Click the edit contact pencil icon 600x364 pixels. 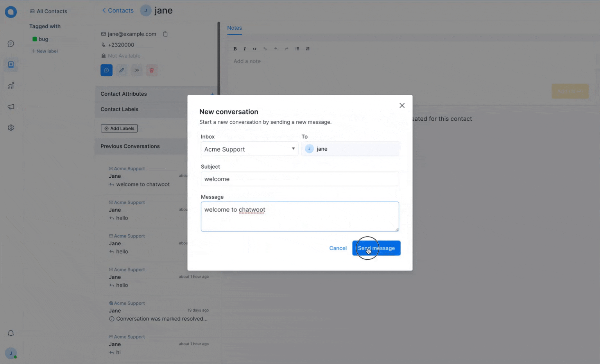coord(122,70)
